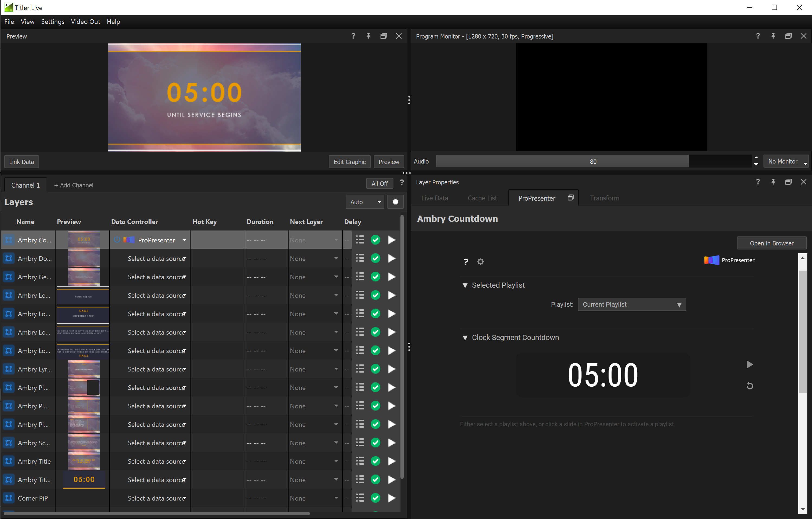Open the No Monitor dropdown
The width and height of the screenshot is (812, 519).
[x=786, y=161]
